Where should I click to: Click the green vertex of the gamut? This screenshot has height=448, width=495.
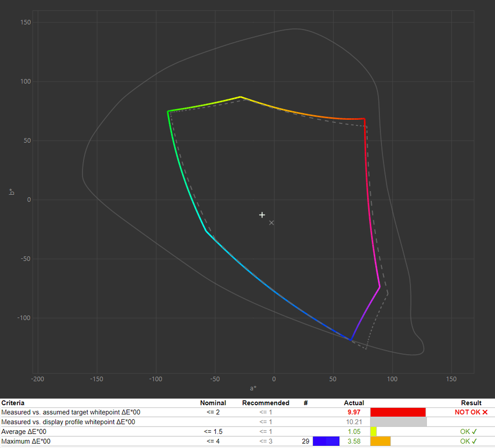[x=168, y=111]
